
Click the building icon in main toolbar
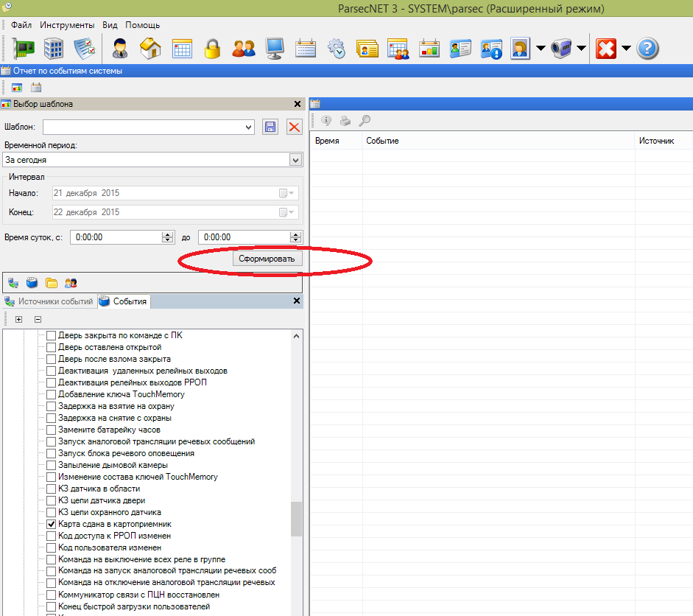pos(54,48)
